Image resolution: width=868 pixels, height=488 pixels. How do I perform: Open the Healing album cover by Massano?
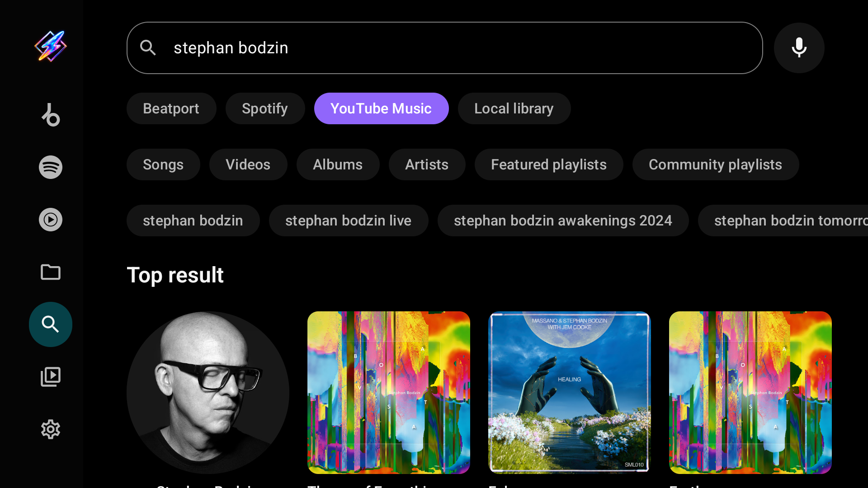(570, 392)
